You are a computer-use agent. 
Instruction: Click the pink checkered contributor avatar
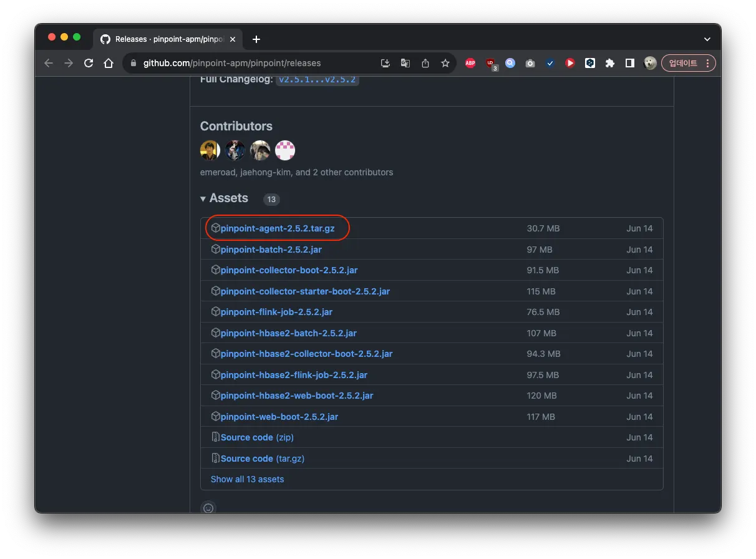(x=285, y=150)
